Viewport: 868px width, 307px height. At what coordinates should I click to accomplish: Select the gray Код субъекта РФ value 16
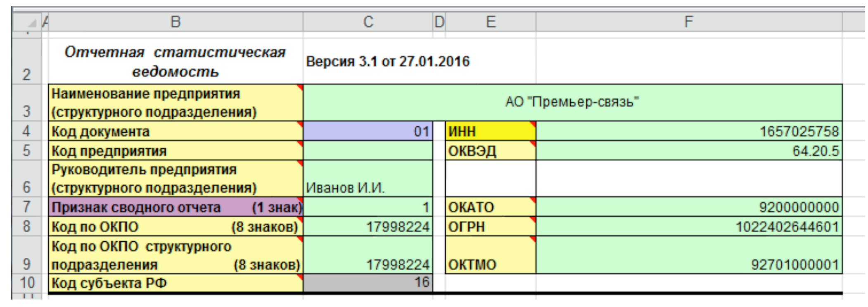tap(368, 283)
